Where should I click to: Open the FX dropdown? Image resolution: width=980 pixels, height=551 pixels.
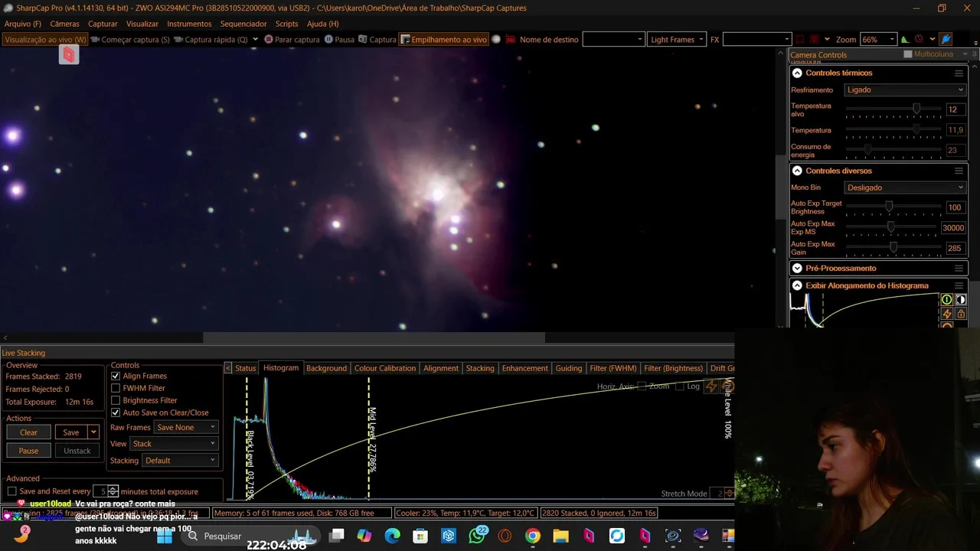[x=756, y=39]
